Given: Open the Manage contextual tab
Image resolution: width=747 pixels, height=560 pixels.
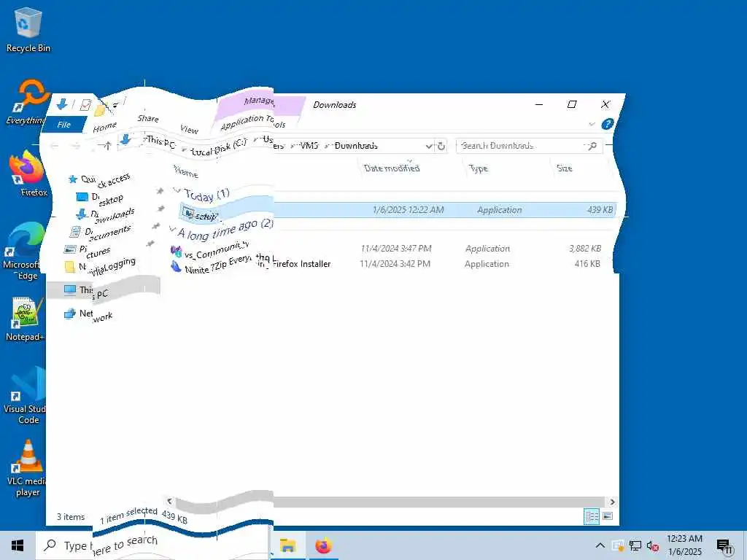Looking at the screenshot, I should [260, 101].
